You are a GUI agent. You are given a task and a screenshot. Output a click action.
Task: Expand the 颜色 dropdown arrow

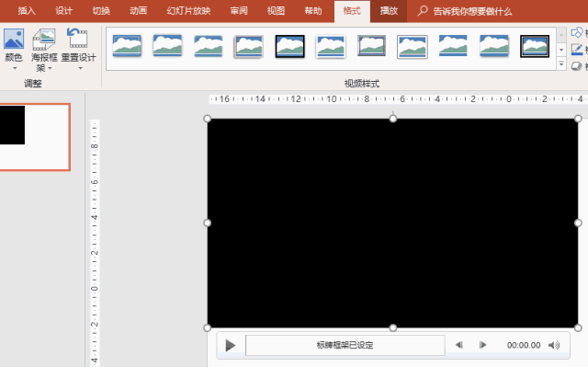(15, 68)
